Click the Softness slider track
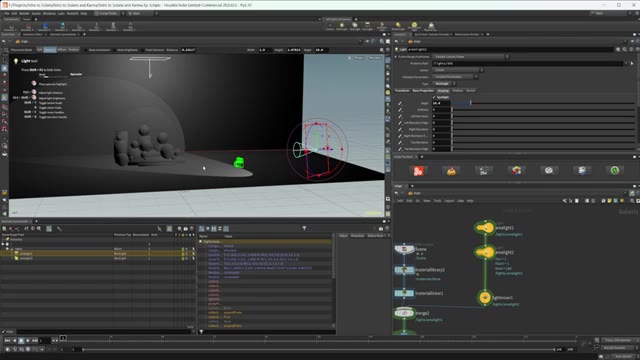This screenshot has width=640, height=360. [544, 110]
